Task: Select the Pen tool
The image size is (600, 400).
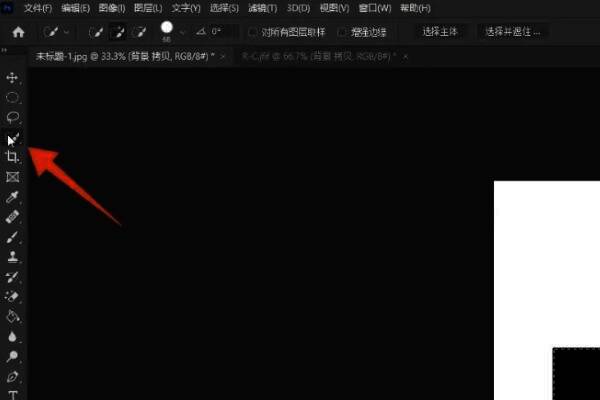Action: 12,376
